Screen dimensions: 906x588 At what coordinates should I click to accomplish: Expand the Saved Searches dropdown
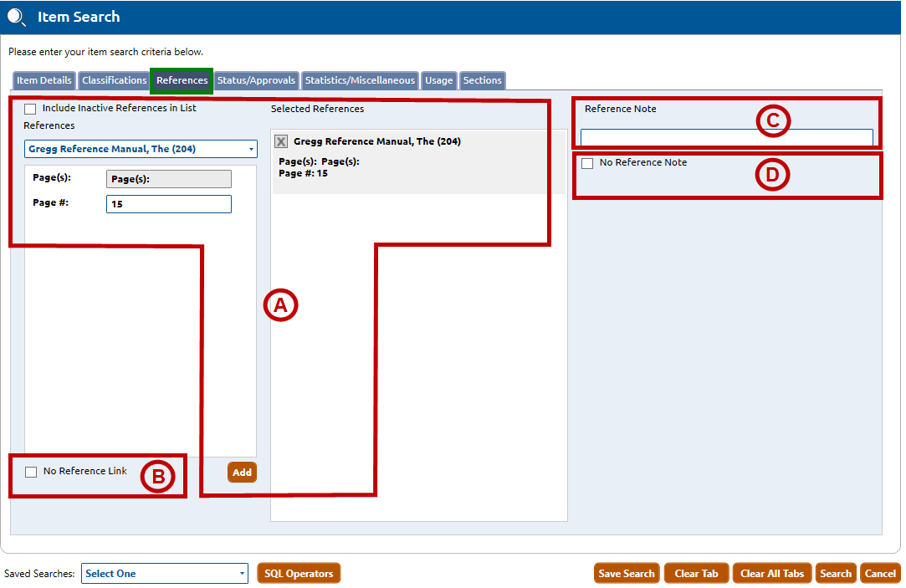[x=164, y=574]
